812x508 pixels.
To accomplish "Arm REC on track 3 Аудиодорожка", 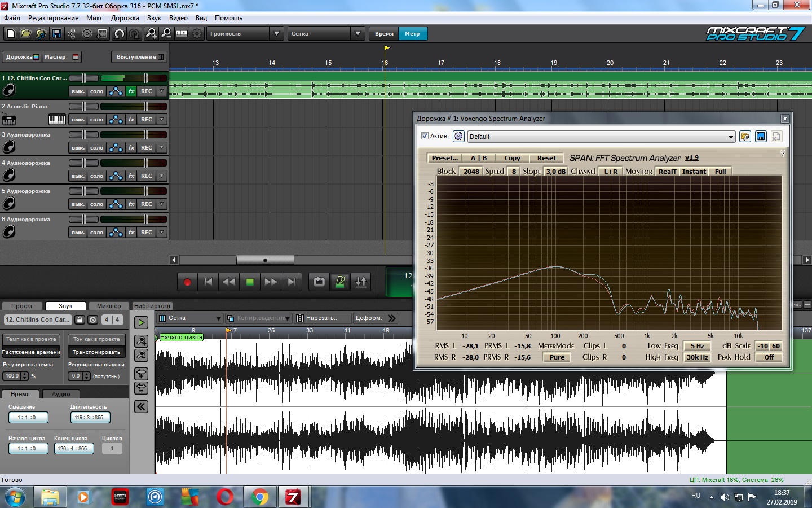I will tap(147, 148).
